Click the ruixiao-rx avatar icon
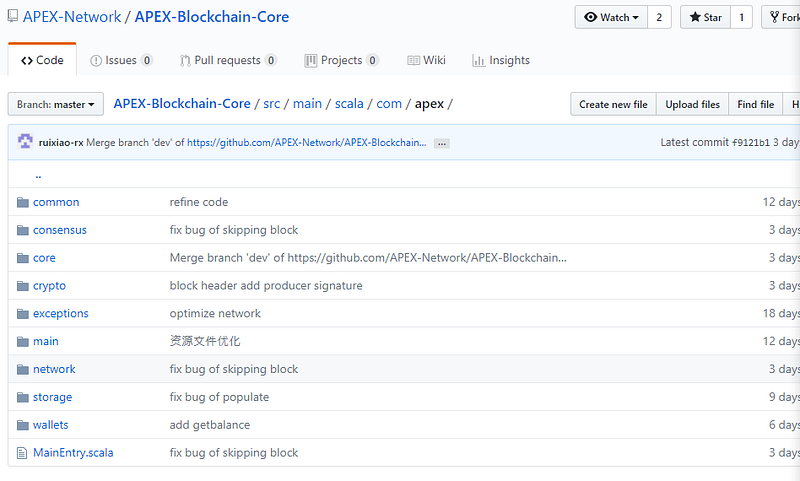This screenshot has width=800, height=481. click(x=25, y=142)
